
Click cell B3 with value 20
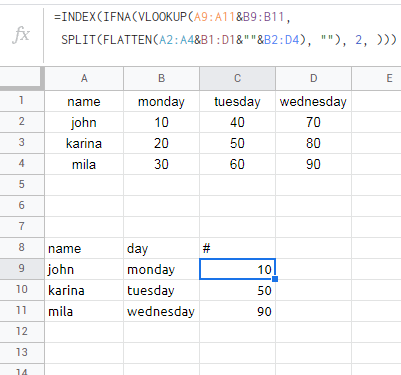click(161, 143)
